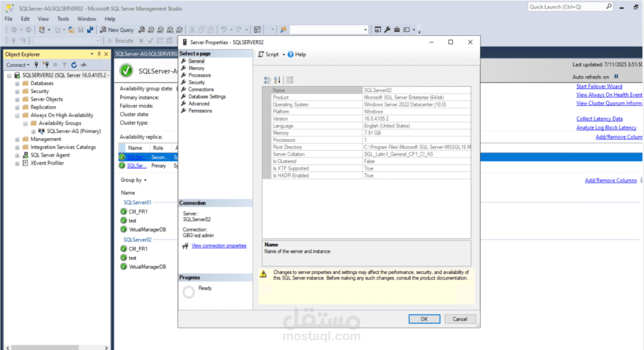Click the New Query toolbar button
Image resolution: width=644 pixels, height=350 pixels.
pyautogui.click(x=116, y=30)
